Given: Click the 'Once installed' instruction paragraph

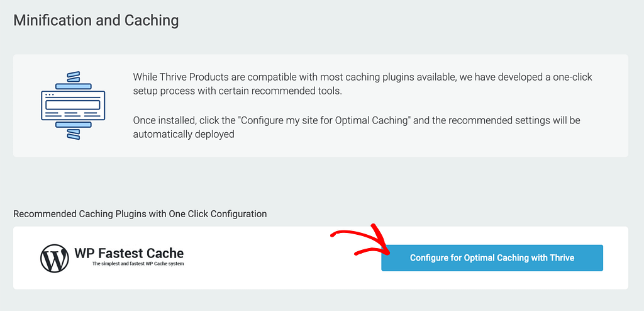Looking at the screenshot, I should tap(357, 128).
